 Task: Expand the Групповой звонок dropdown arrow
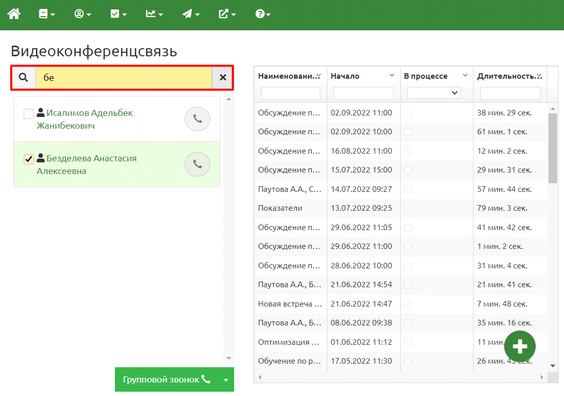pyautogui.click(x=226, y=379)
